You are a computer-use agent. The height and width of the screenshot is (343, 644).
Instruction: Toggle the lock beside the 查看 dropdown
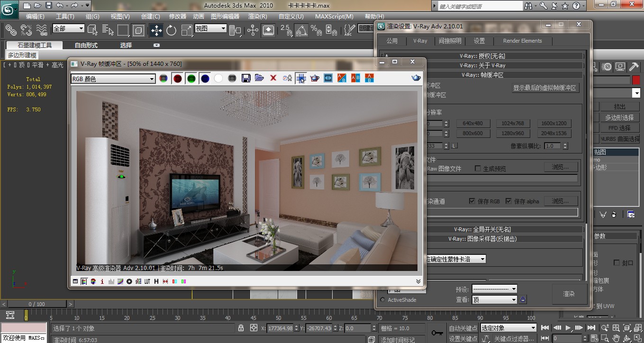click(x=523, y=299)
